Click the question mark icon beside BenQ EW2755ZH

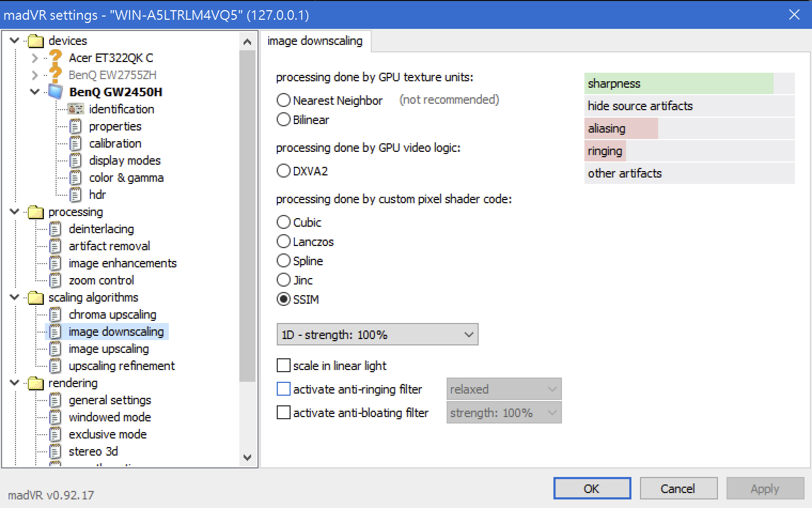pos(56,74)
